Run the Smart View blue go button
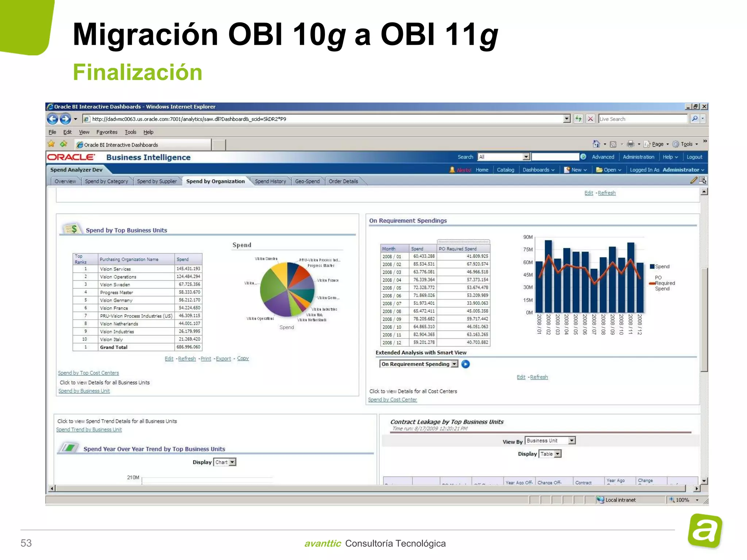Screen dimensions: 747x560 [465, 364]
